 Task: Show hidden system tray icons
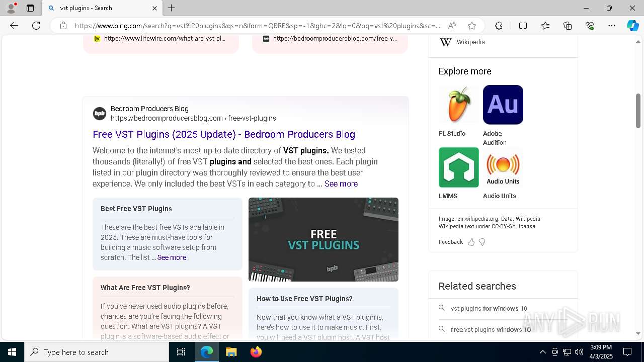pyautogui.click(x=542, y=352)
